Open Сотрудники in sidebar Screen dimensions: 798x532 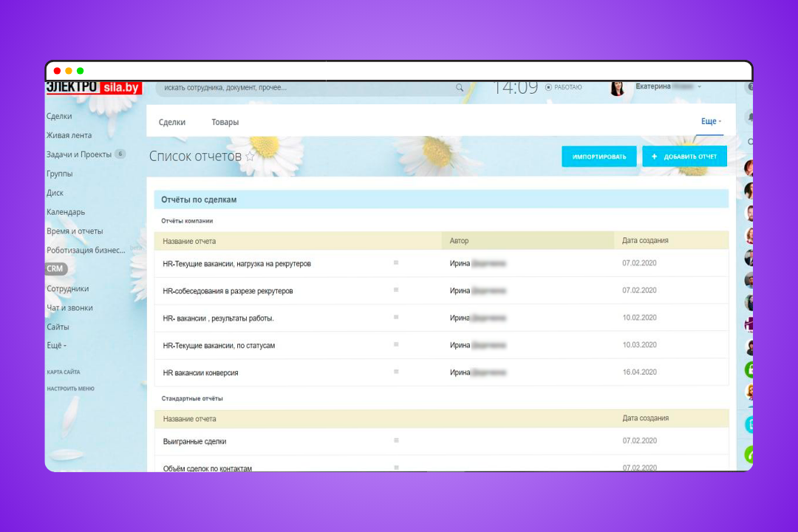[68, 289]
